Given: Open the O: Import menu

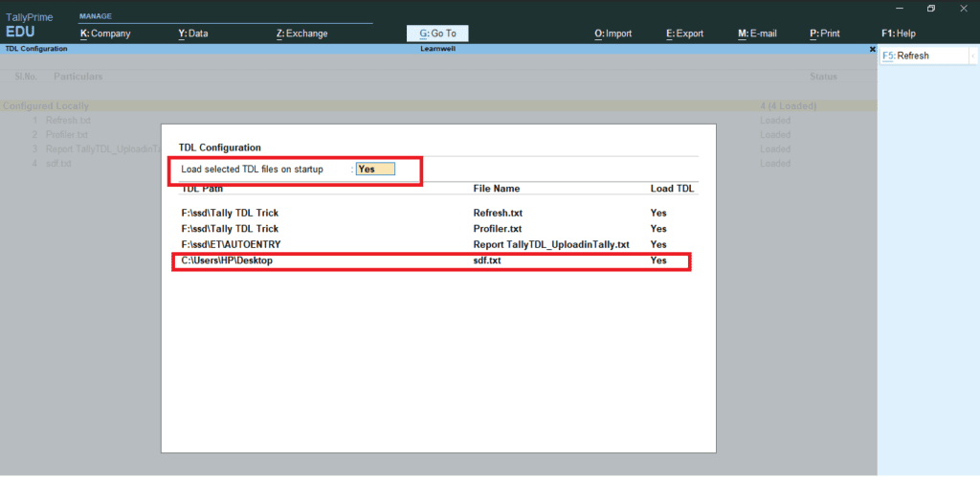Looking at the screenshot, I should [x=612, y=34].
